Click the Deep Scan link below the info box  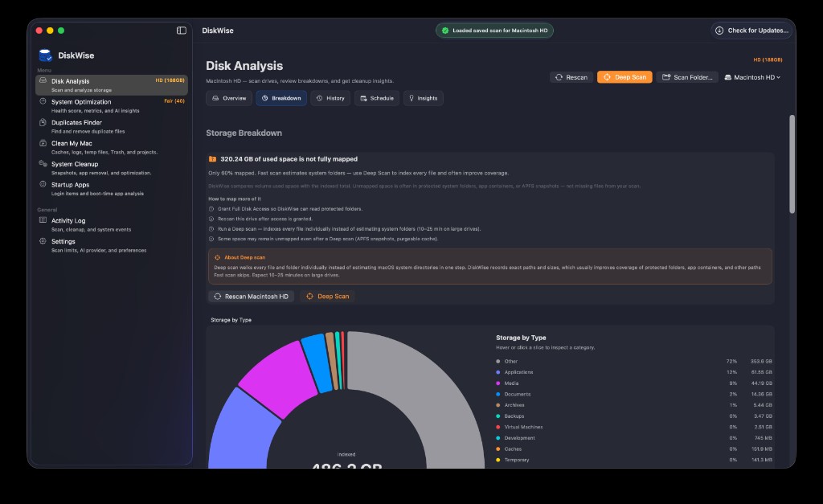(328, 296)
